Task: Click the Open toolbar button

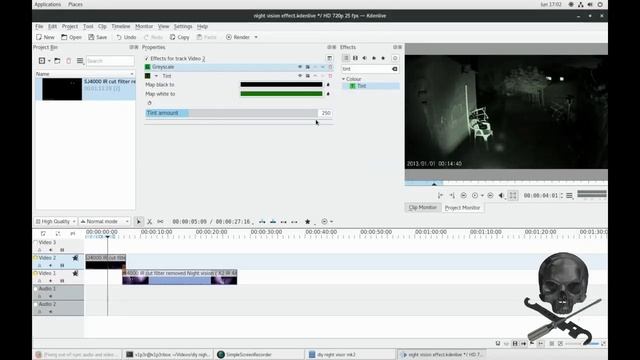Action: (x=71, y=37)
